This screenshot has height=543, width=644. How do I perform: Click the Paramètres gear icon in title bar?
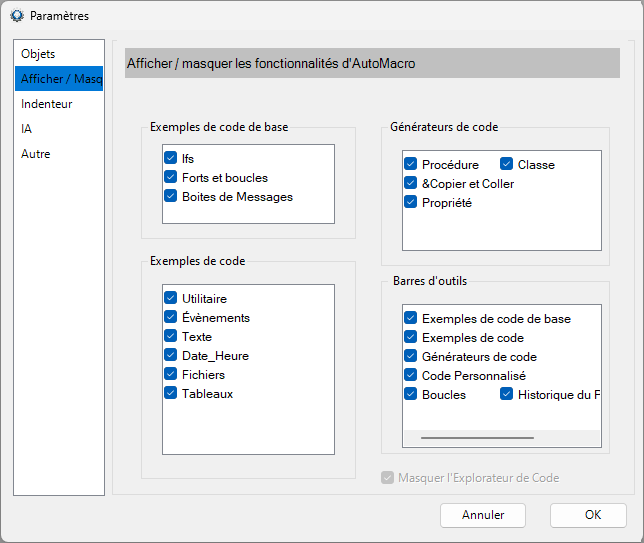click(17, 16)
